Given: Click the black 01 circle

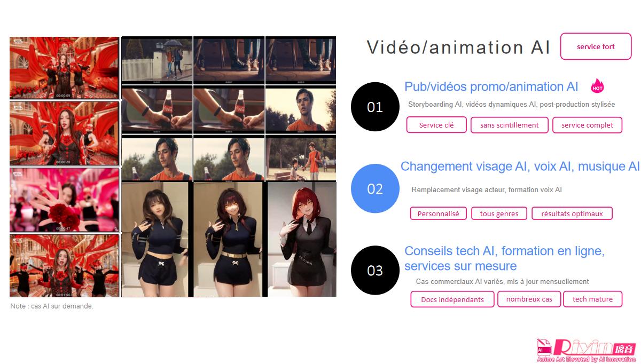Looking at the screenshot, I should [x=375, y=107].
